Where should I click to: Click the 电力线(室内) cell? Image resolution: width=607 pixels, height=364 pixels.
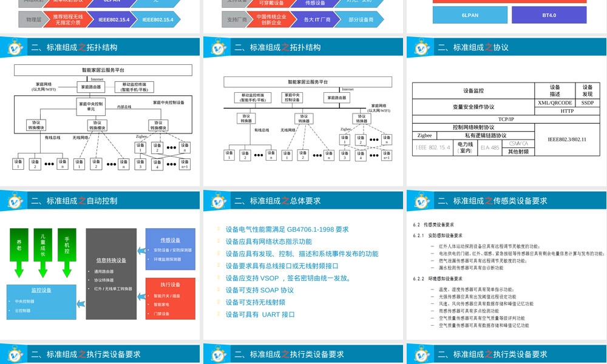[466, 147]
